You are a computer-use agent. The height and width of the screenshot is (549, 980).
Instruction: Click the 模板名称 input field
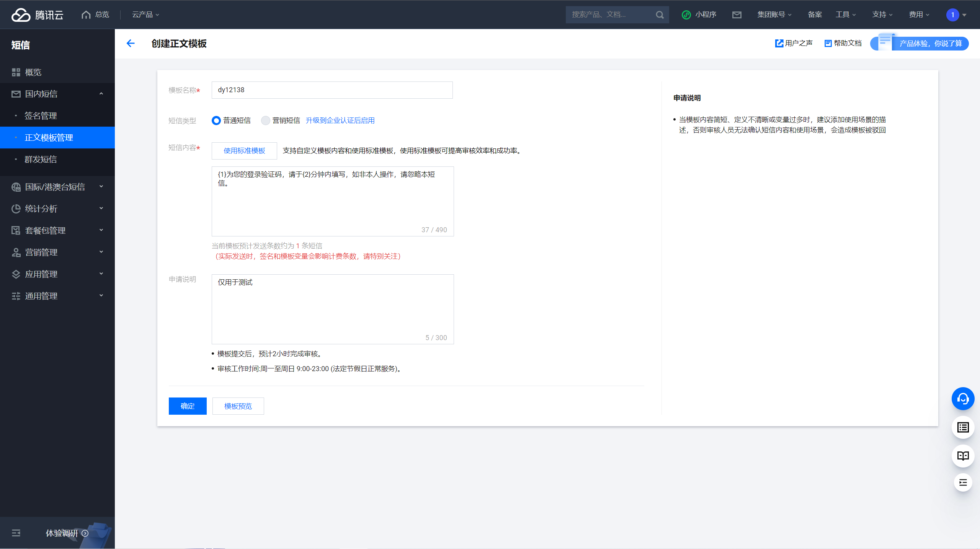point(332,90)
